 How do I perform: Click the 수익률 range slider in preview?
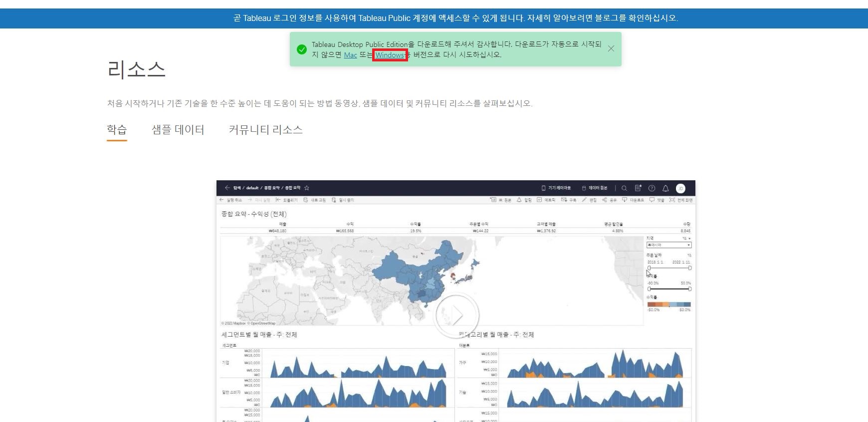tap(669, 289)
